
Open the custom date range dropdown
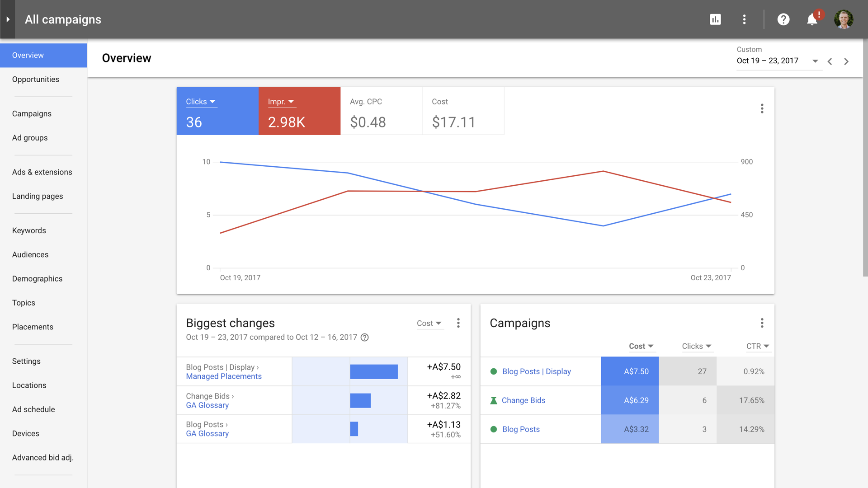[815, 61]
